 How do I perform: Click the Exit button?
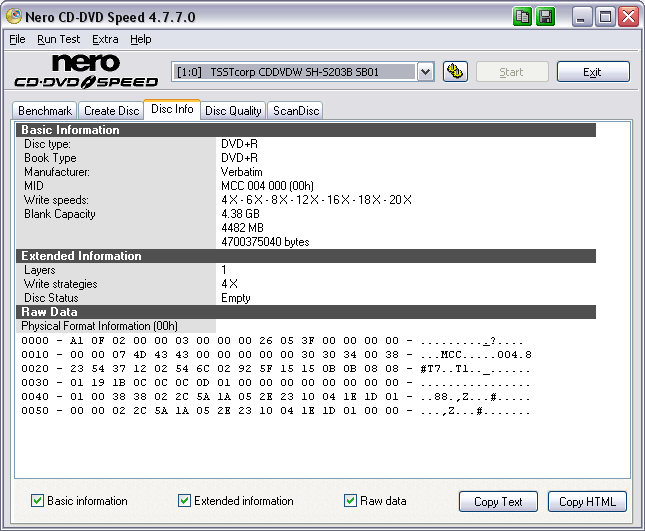pos(593,72)
